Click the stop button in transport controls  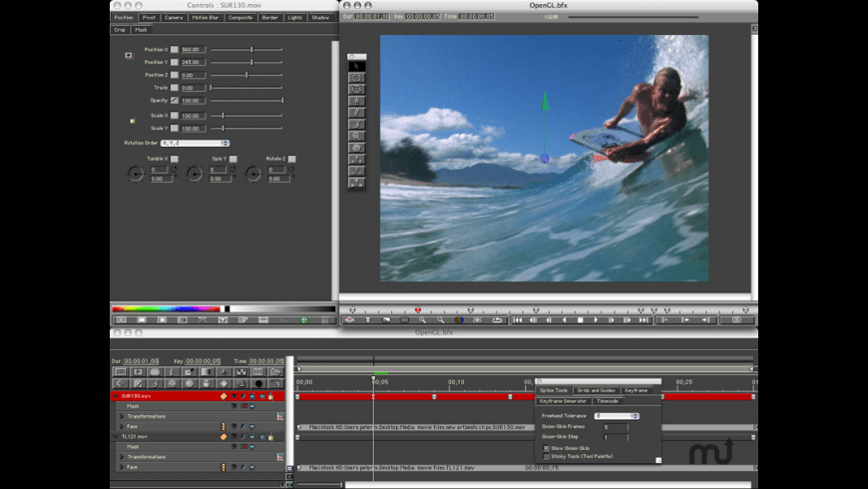pos(580,320)
